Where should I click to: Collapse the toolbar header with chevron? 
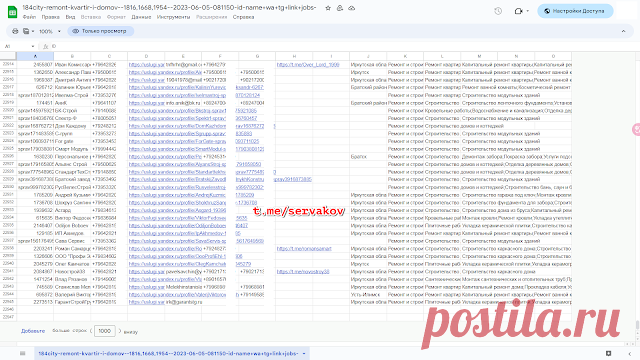(x=623, y=31)
